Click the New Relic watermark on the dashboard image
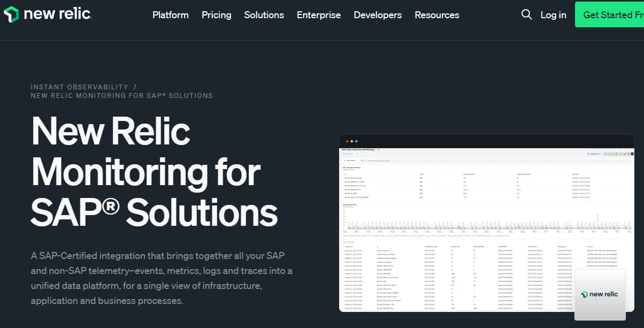The image size is (644, 328). [x=600, y=293]
